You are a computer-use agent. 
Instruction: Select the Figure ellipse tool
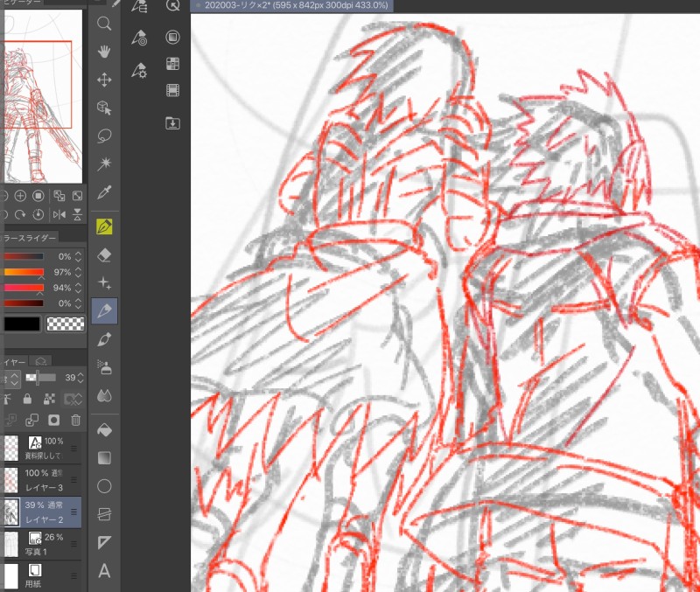point(104,486)
